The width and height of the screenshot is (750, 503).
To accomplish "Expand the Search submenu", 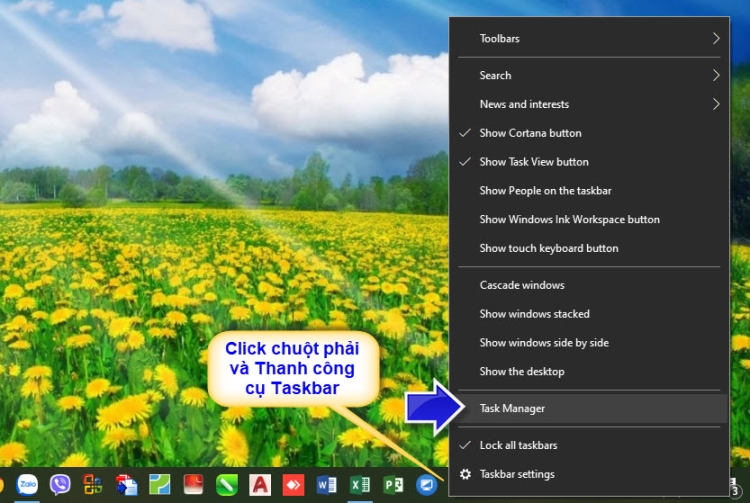I will [x=588, y=75].
